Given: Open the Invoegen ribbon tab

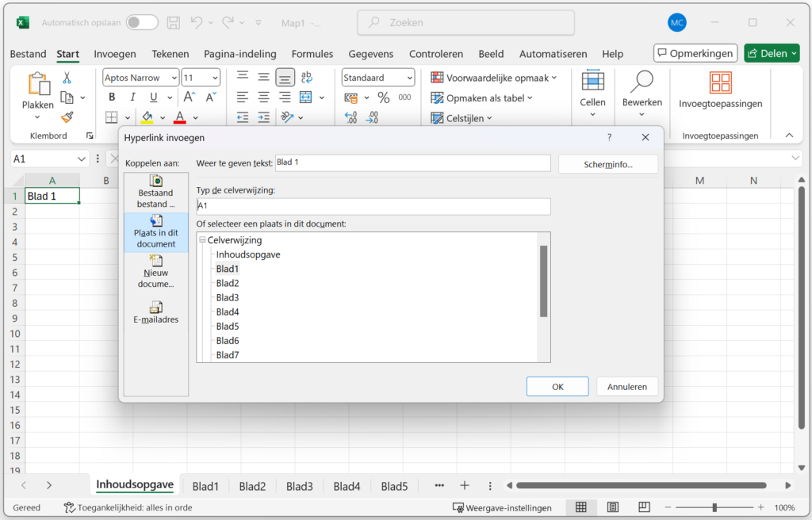Looking at the screenshot, I should point(115,54).
